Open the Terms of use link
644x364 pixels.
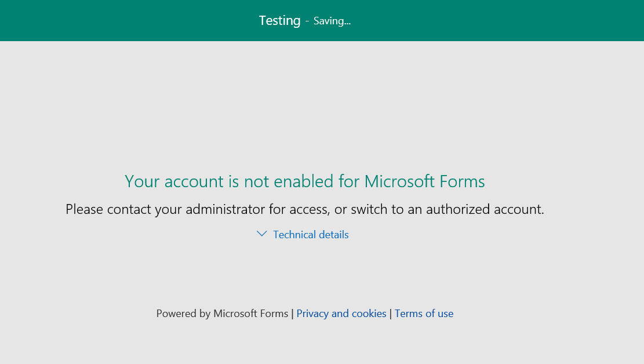(x=424, y=314)
